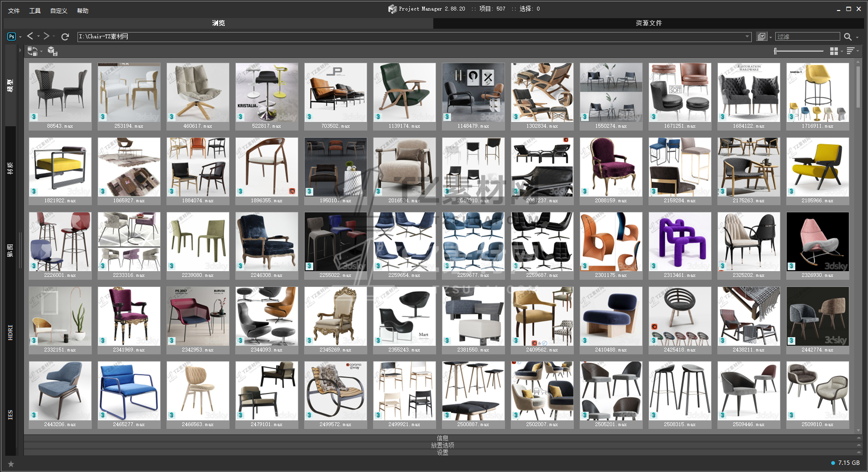The width and height of the screenshot is (868, 472).
Task: Click the magnifier search icon
Action: click(x=848, y=37)
